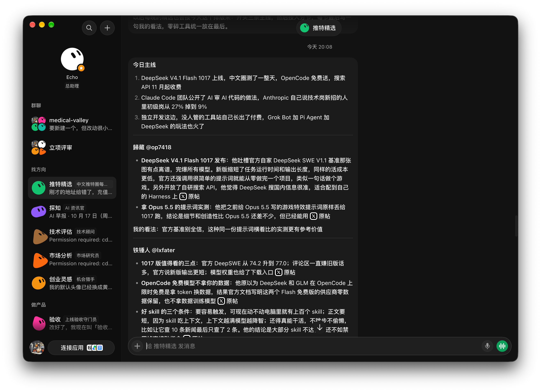Open 原帖 link in OpenCode 免费模型 item
The height and width of the screenshot is (392, 541).
point(232,301)
